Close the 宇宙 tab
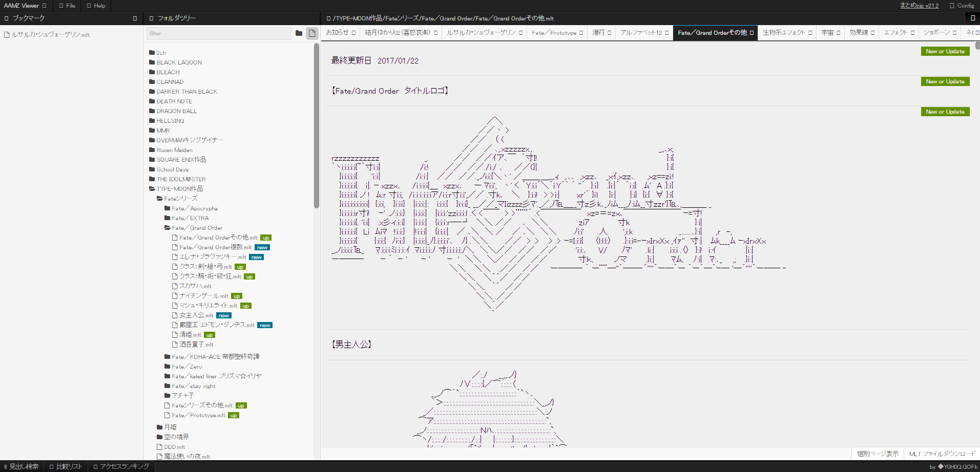This screenshot has width=980, height=472. pos(838,33)
